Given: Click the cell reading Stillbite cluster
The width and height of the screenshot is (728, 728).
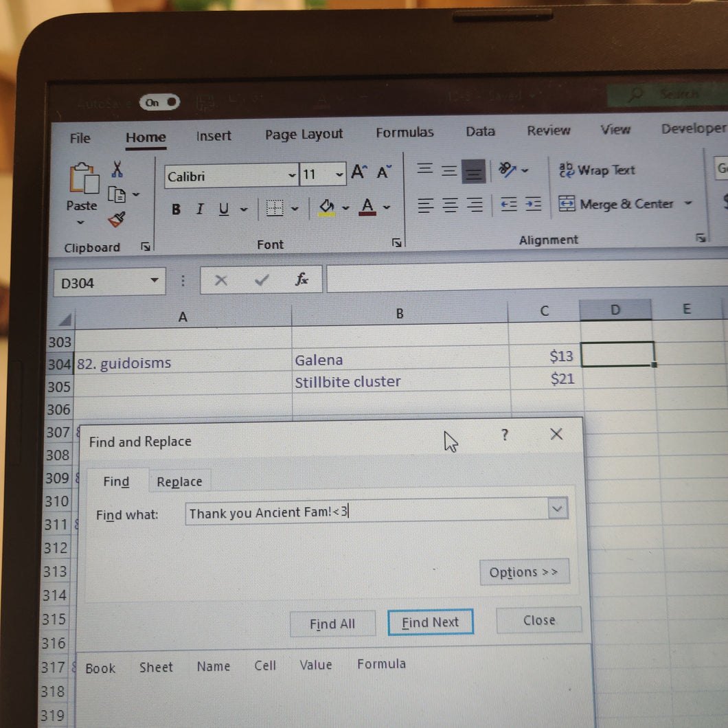Looking at the screenshot, I should point(401,382).
